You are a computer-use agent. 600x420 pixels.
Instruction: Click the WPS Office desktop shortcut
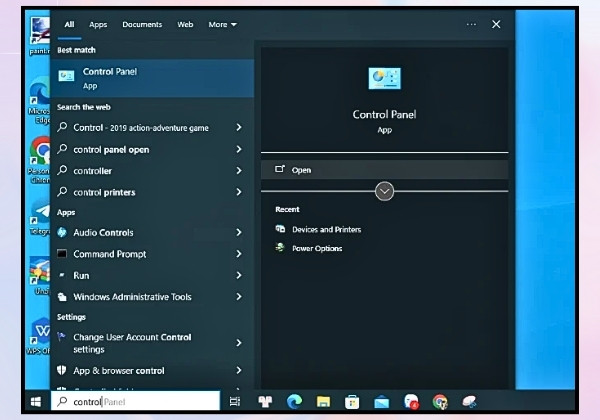click(39, 336)
